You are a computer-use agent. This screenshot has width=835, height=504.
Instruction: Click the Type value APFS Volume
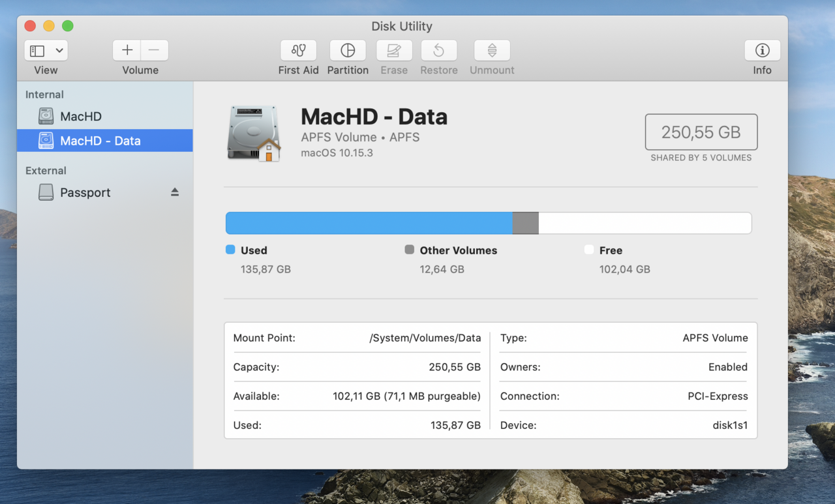point(715,338)
